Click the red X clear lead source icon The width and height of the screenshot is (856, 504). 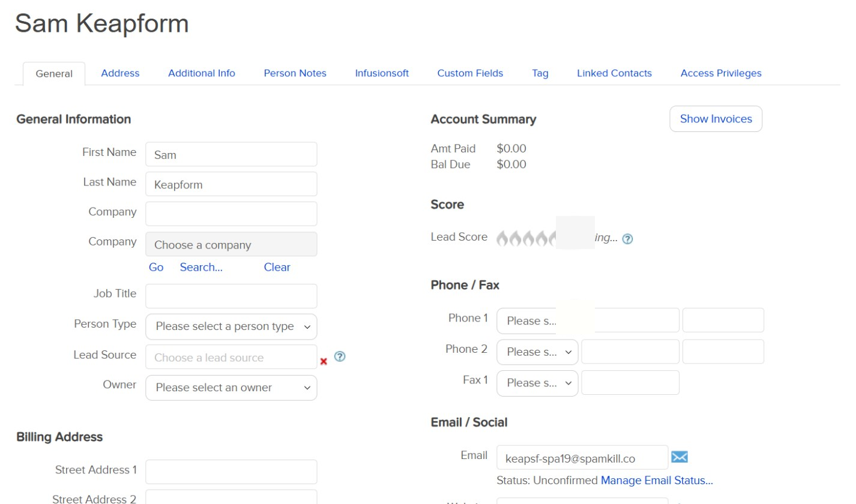click(x=324, y=361)
